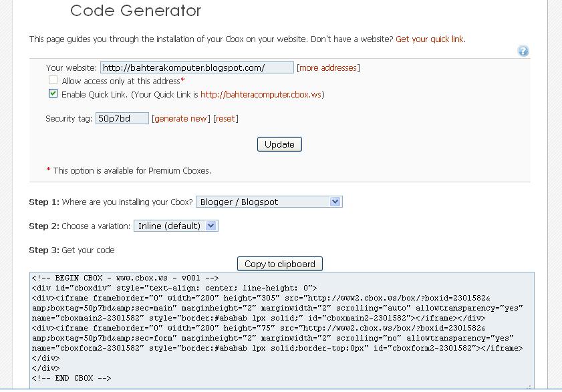Click the 'Your website:' label
The height and width of the screenshot is (392, 562).
pyautogui.click(x=72, y=67)
